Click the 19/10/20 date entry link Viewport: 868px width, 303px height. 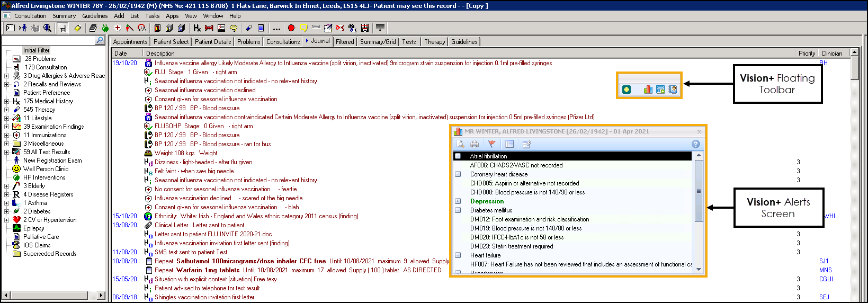coord(124,63)
